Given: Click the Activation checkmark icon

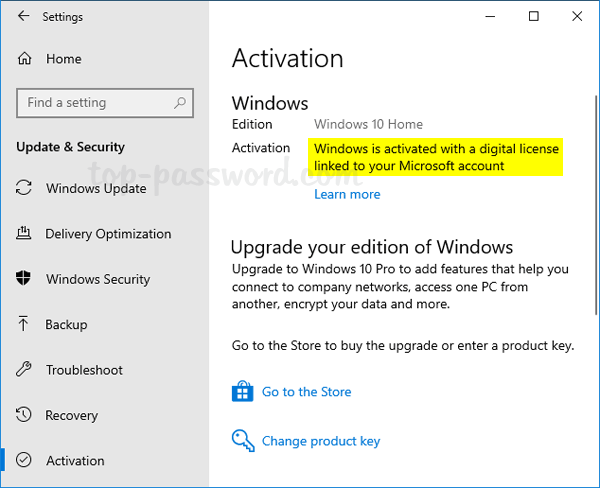Looking at the screenshot, I should (x=25, y=461).
